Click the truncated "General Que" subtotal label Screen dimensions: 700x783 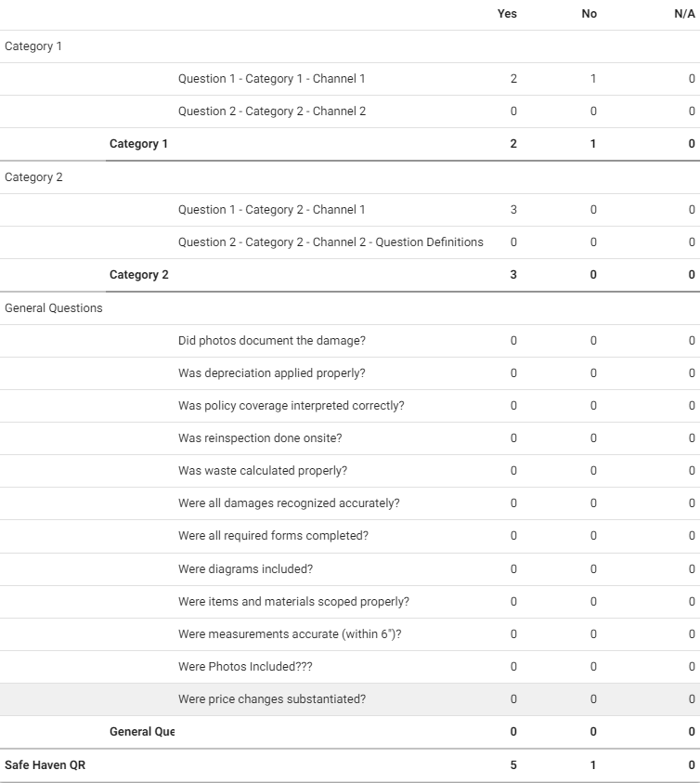click(141, 732)
